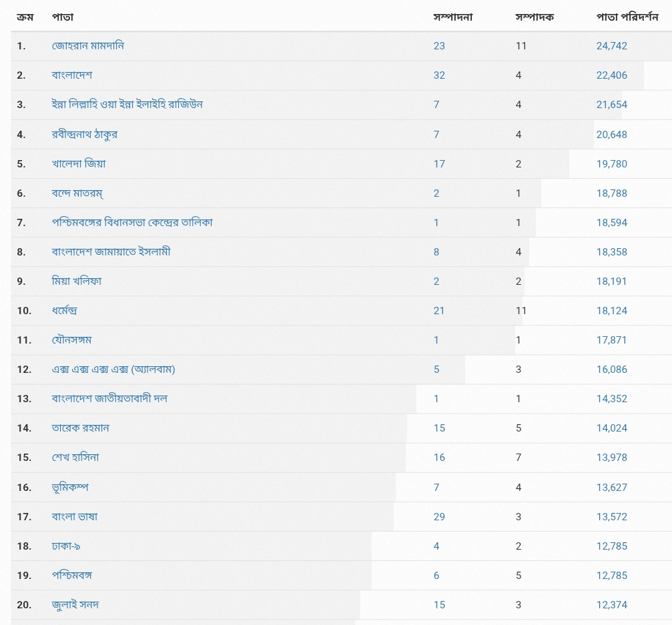672x625 pixels.
Task: Click the বাংলাদেশ জামায়াতে ইসলামী link
Action: click(111, 251)
